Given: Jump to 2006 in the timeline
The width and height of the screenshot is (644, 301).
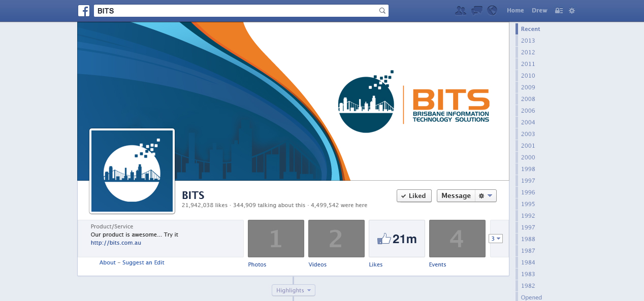Looking at the screenshot, I should coord(528,111).
